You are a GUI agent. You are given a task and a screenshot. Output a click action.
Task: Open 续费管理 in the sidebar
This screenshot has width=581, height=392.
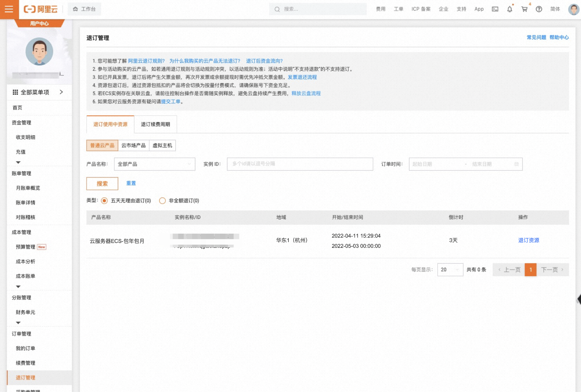(26, 363)
